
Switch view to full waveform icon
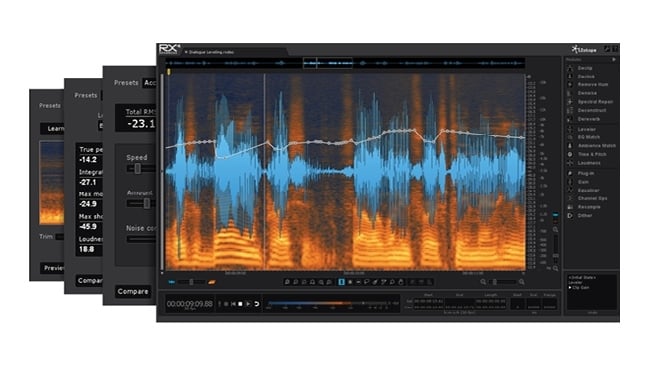coord(172,282)
